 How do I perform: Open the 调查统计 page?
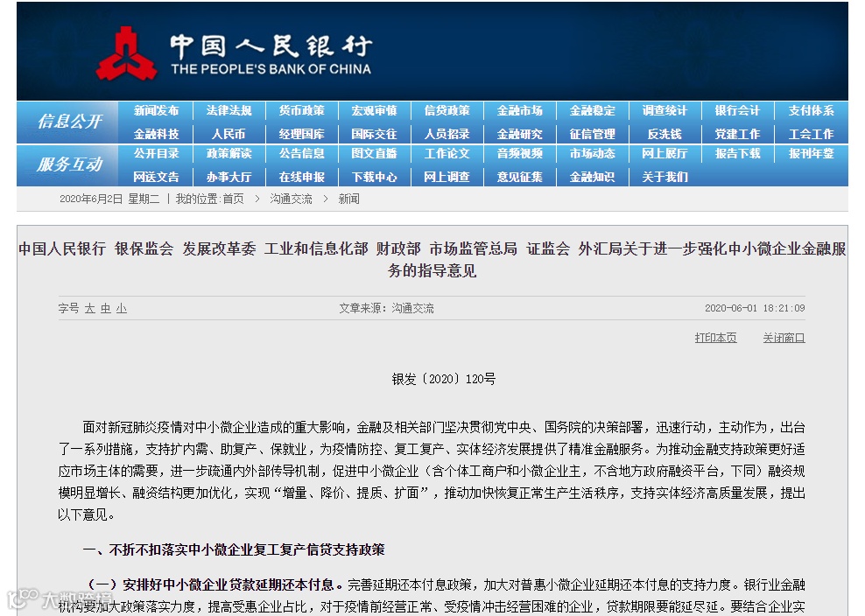tap(665, 110)
